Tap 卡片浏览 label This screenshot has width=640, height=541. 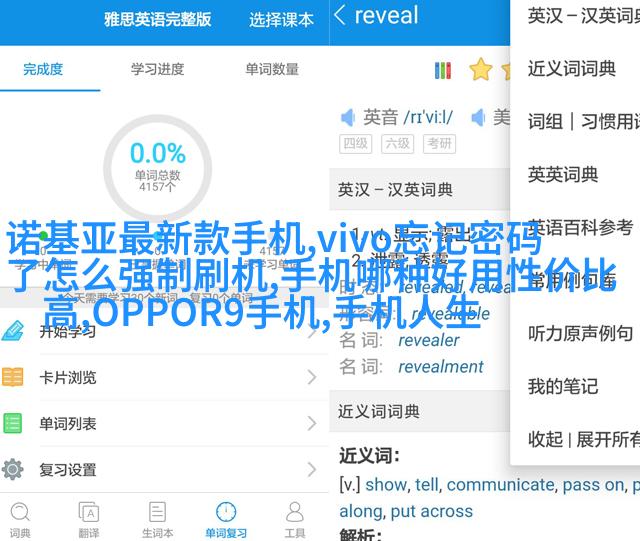pos(68,377)
